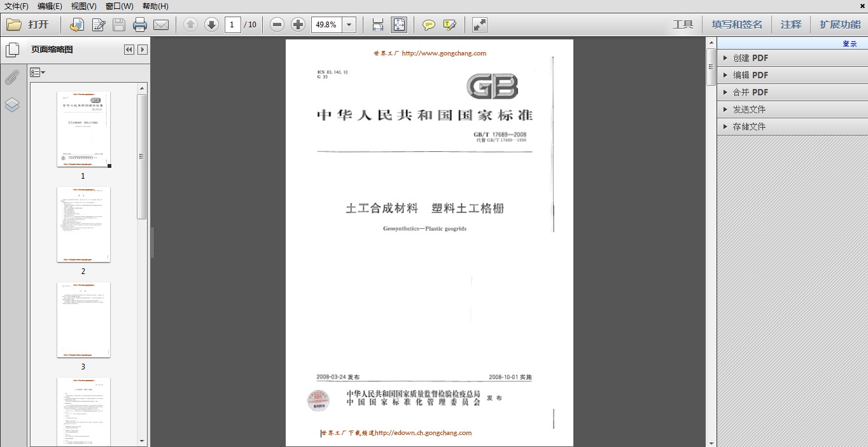Image resolution: width=868 pixels, height=447 pixels.
Task: Click the 2008-10-01 实施 date text
Action: pos(510,377)
